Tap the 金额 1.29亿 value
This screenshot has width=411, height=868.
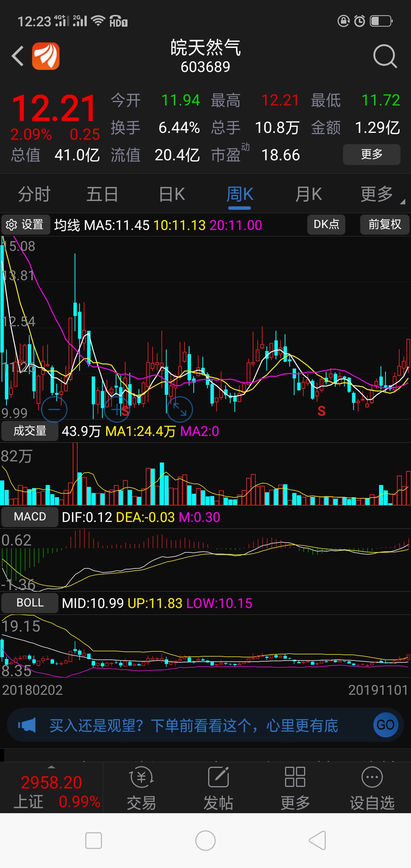click(x=378, y=128)
